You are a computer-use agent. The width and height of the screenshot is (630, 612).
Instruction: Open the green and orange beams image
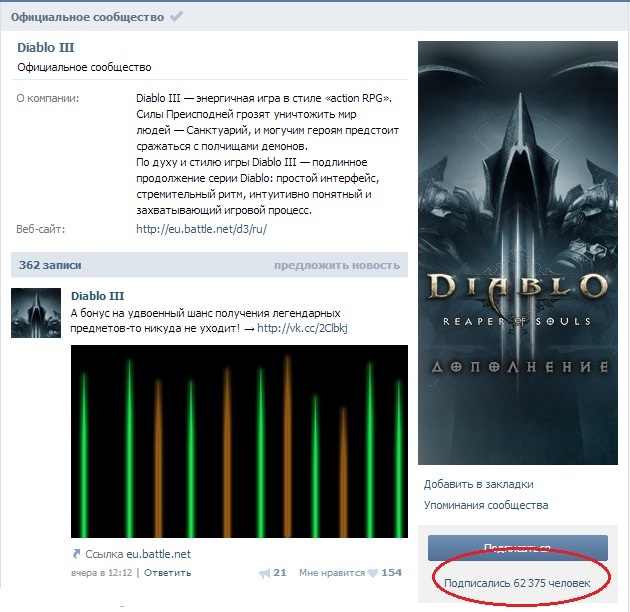239,441
